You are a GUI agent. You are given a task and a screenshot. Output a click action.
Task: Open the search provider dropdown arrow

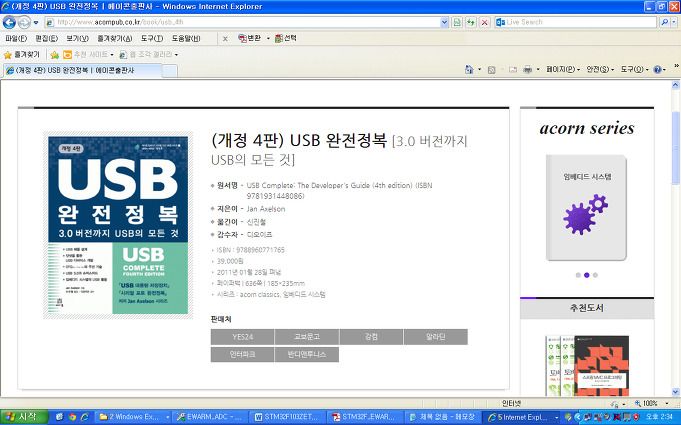(x=674, y=22)
